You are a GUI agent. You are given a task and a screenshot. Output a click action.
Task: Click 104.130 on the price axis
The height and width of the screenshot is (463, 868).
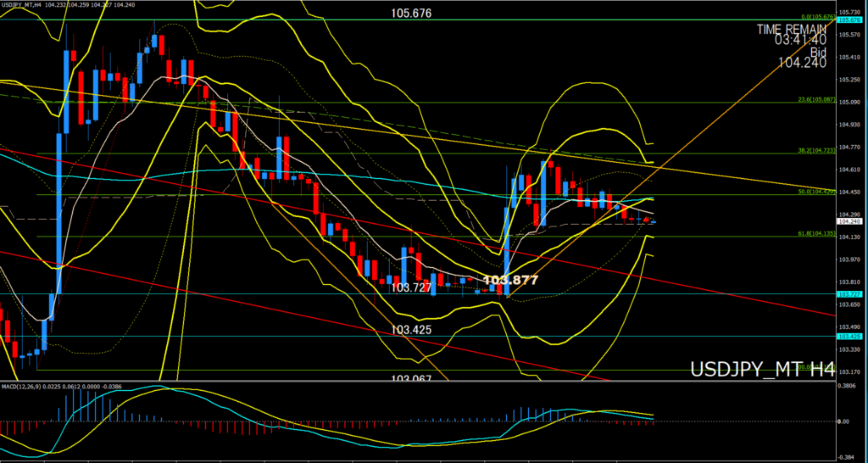pos(849,237)
